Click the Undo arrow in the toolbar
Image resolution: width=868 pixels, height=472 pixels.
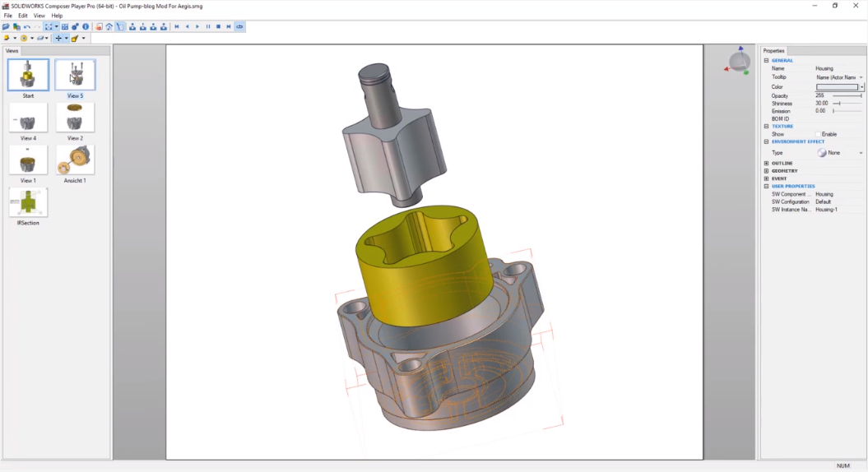click(27, 27)
